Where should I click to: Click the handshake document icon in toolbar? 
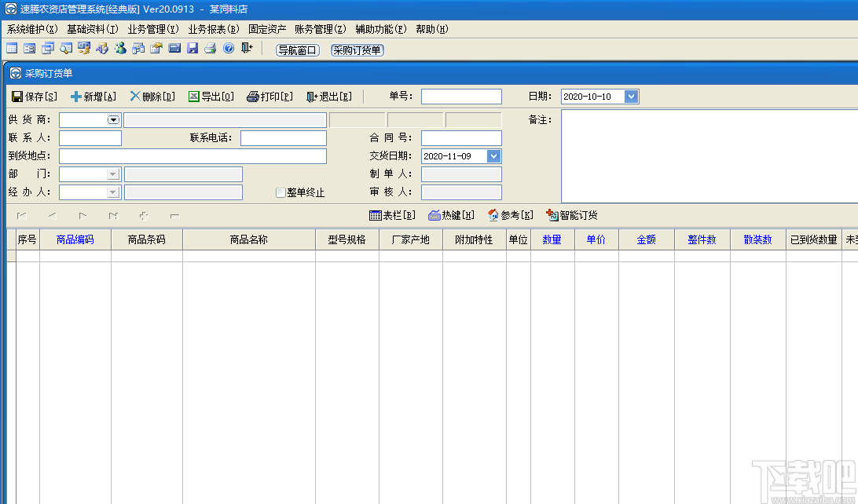(x=156, y=49)
